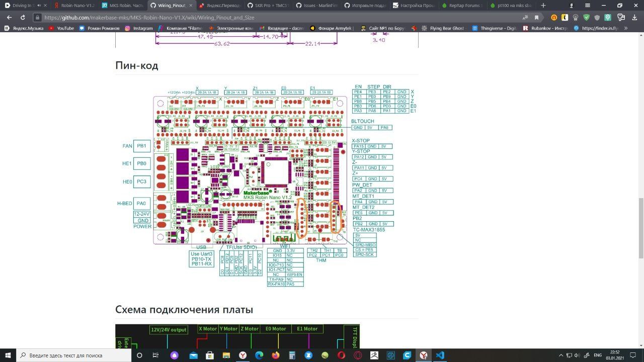
Task: Open the orange headphones extension
Action: click(554, 17)
